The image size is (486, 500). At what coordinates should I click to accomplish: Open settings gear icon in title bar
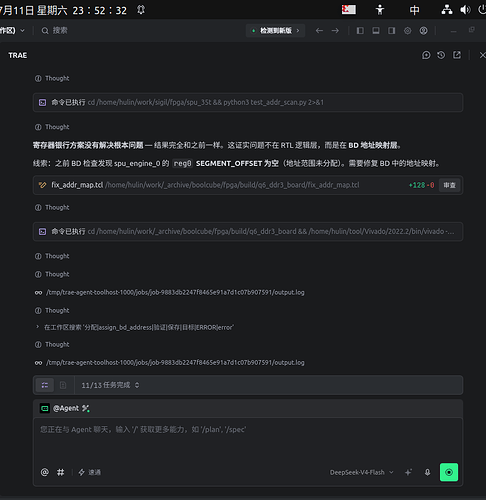pyautogui.click(x=407, y=31)
